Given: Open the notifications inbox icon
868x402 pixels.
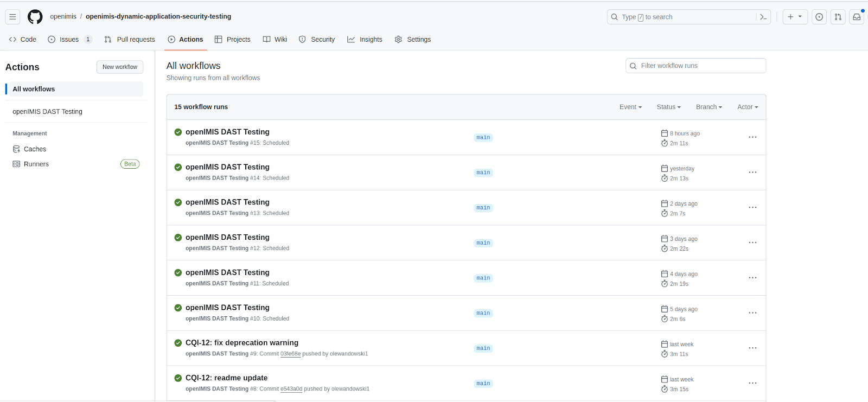Looking at the screenshot, I should pos(857,17).
